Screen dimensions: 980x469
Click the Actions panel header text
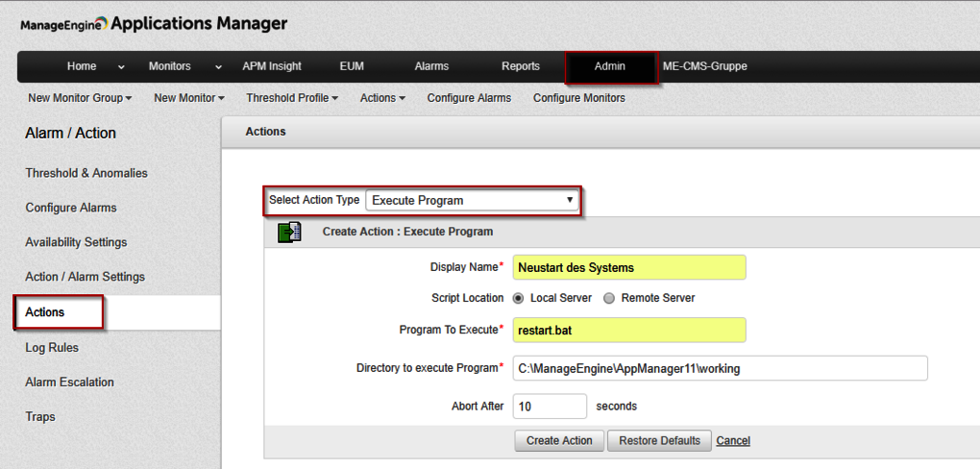tap(265, 132)
